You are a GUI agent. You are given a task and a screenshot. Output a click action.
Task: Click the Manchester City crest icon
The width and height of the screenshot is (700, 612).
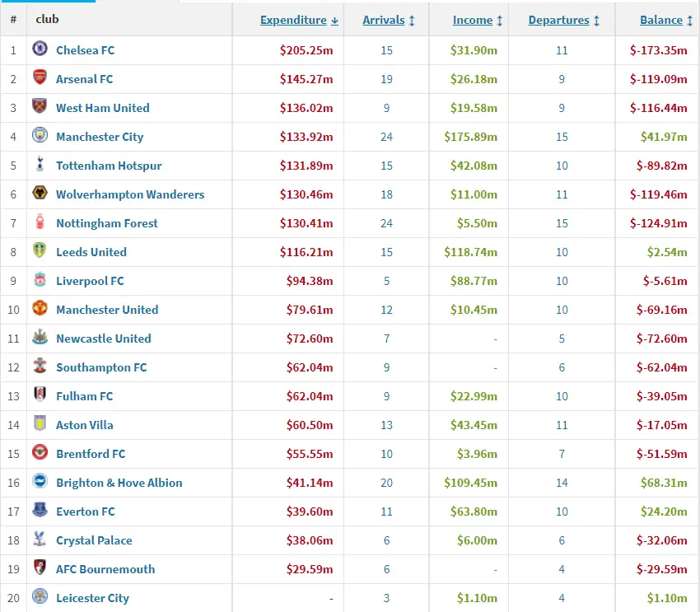[x=40, y=137]
